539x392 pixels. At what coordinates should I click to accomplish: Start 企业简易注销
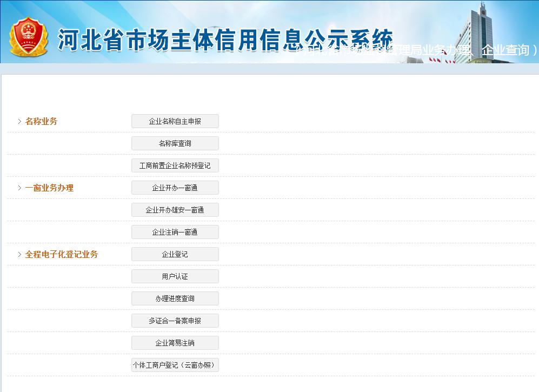(175, 343)
